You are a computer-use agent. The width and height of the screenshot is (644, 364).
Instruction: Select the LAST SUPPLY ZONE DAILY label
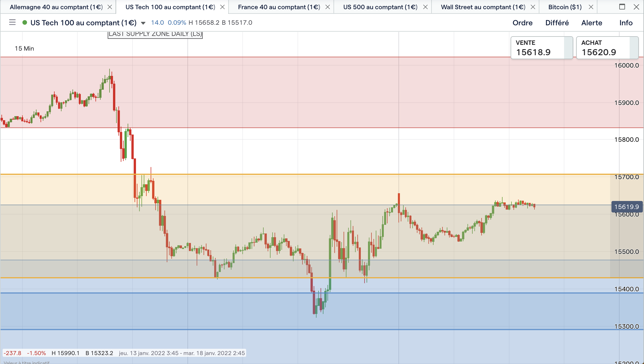(x=155, y=34)
